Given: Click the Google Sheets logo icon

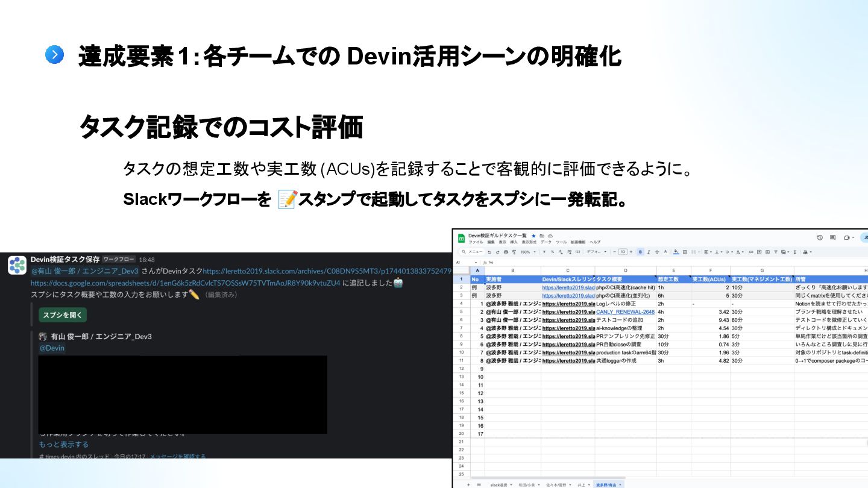Looking at the screenshot, I should tap(461, 238).
